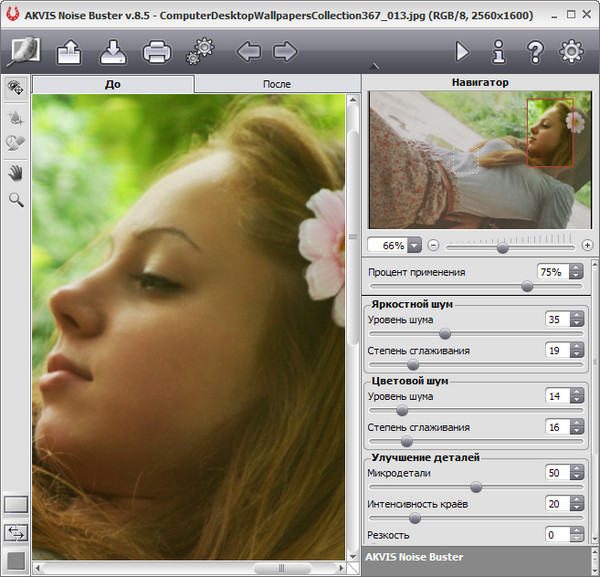Save the image with the download arrow icon
Screen dimensions: 600x577
click(113, 51)
